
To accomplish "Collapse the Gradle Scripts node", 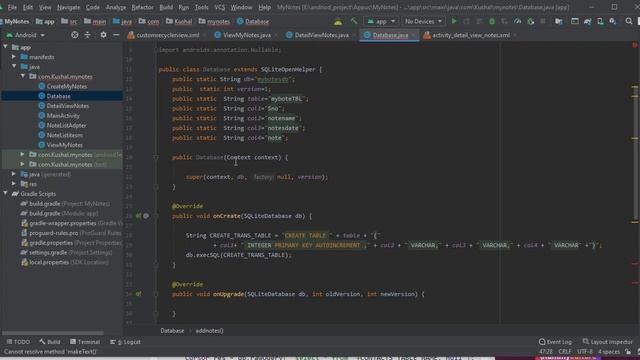I will click(x=5, y=194).
